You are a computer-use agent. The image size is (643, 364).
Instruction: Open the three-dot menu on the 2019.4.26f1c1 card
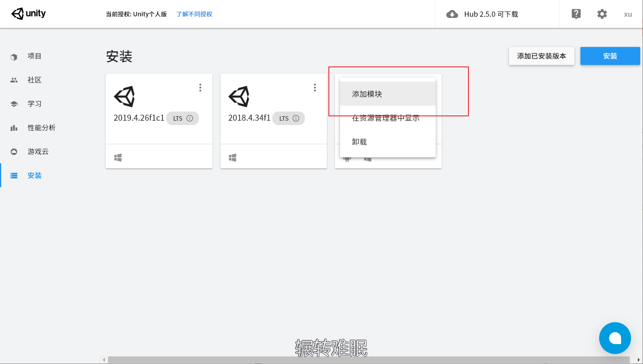200,88
